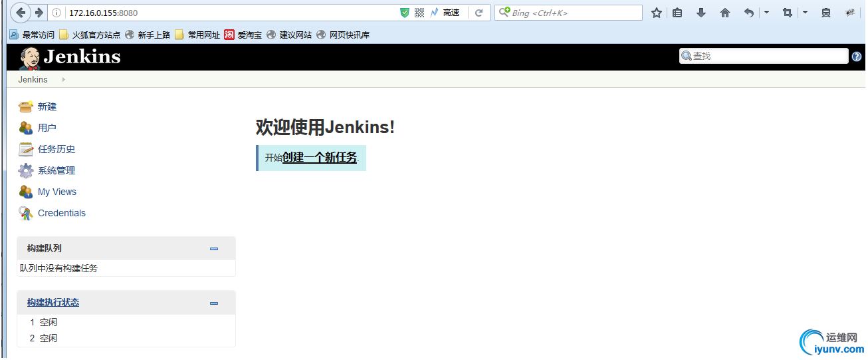Click the My Views icon
This screenshot has height=360, width=868.
26,192
